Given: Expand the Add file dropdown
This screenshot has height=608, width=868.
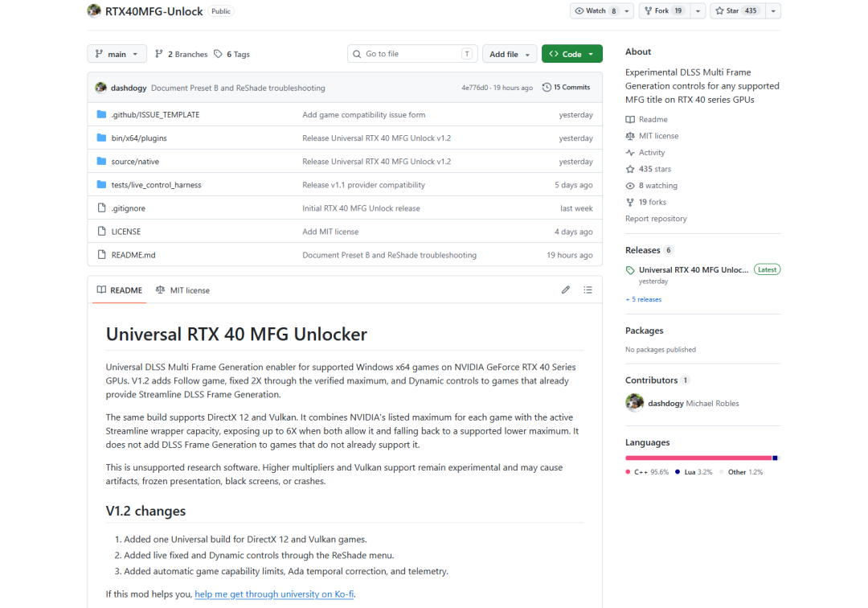Looking at the screenshot, I should tap(510, 54).
